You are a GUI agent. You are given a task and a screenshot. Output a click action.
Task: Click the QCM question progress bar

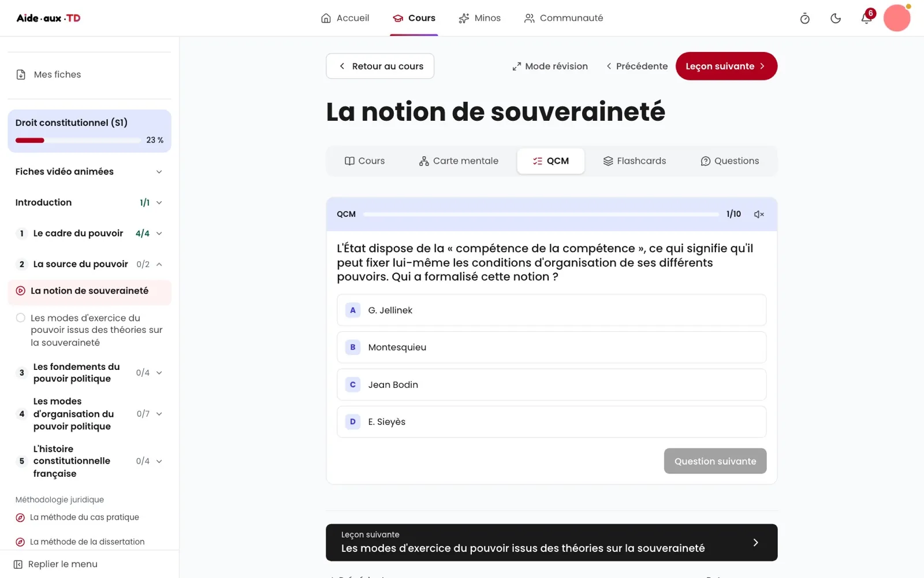coord(541,214)
